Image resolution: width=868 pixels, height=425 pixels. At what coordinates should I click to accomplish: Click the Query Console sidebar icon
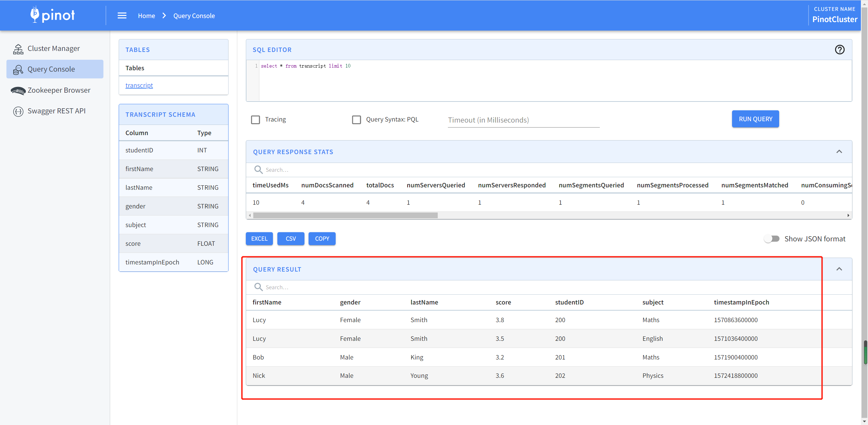[x=18, y=70]
